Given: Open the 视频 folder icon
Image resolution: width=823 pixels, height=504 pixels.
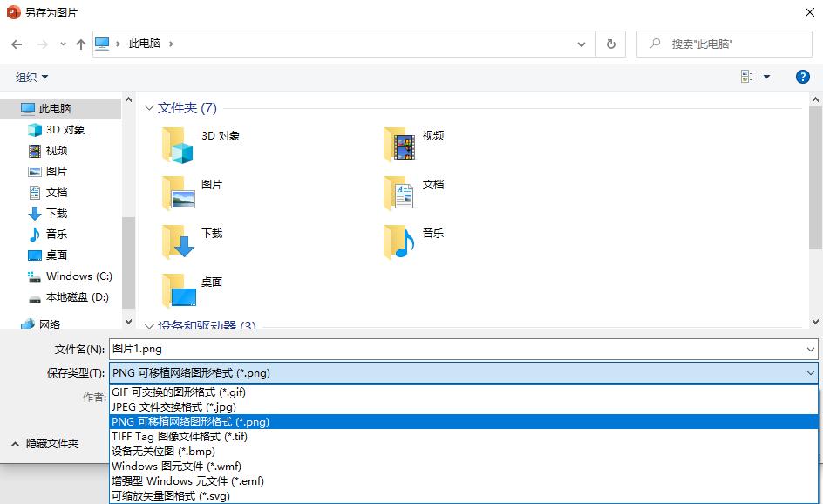Looking at the screenshot, I should pyautogui.click(x=399, y=144).
